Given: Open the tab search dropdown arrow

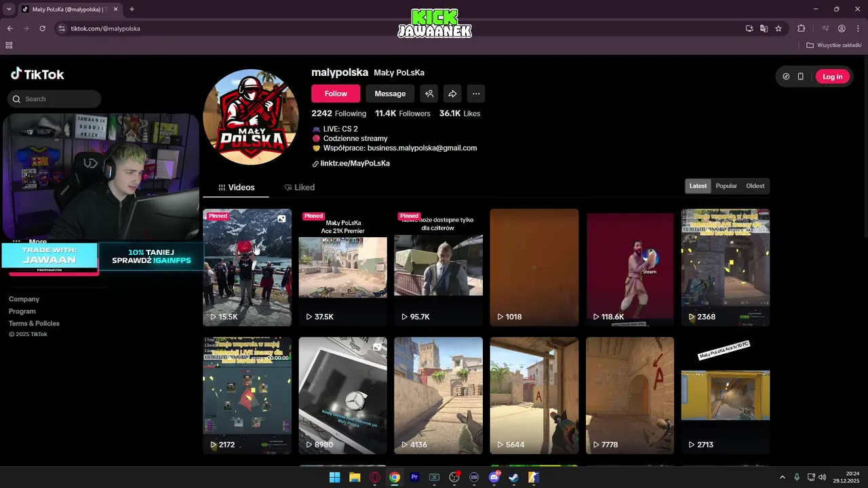Looking at the screenshot, I should (x=9, y=9).
